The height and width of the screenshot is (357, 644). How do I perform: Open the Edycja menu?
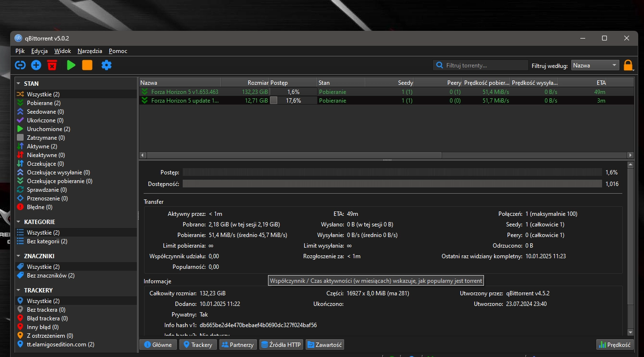tap(40, 51)
